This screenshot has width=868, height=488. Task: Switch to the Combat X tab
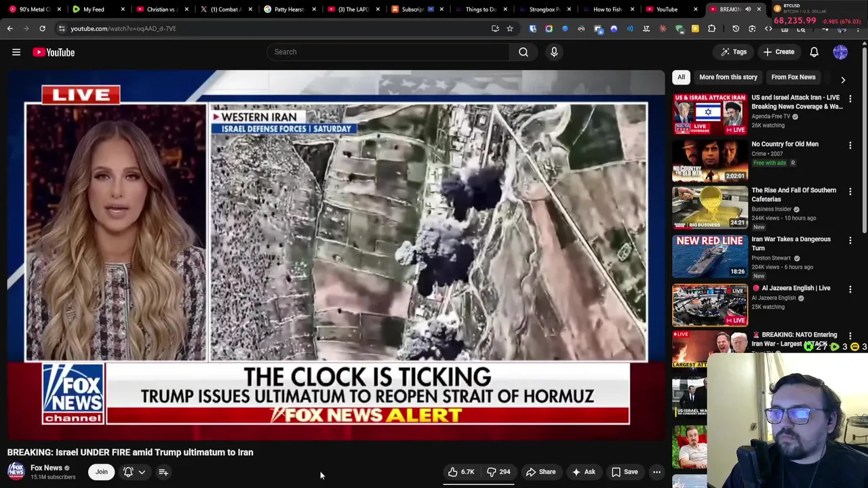(x=226, y=9)
